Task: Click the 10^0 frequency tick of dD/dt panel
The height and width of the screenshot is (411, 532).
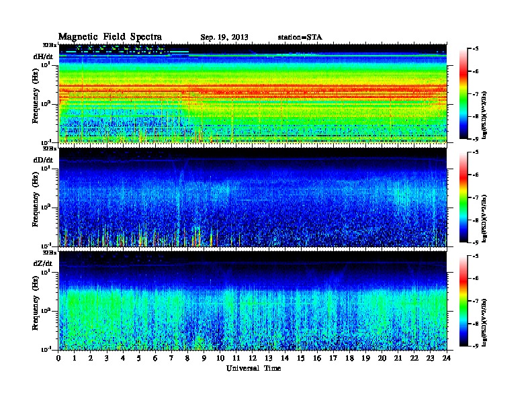Action: [x=46, y=207]
